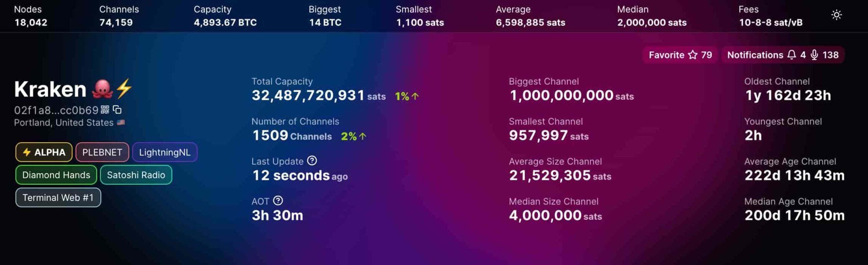Open the PLEBNET tag
The width and height of the screenshot is (868, 265).
pyautogui.click(x=102, y=152)
